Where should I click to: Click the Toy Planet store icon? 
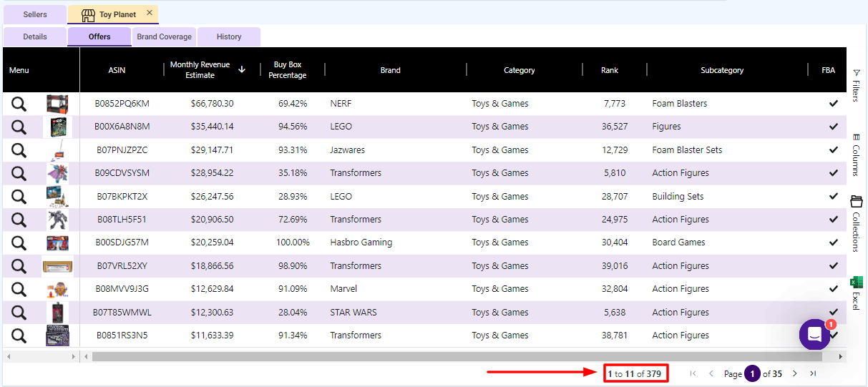pos(88,14)
